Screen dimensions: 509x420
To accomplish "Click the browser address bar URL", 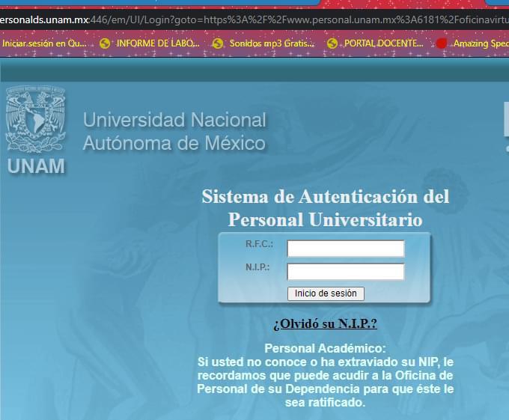I will coord(254,20).
